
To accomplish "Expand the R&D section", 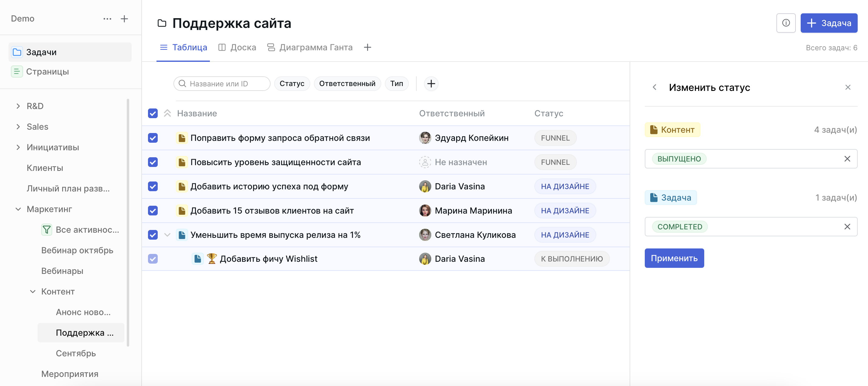I will (x=18, y=106).
